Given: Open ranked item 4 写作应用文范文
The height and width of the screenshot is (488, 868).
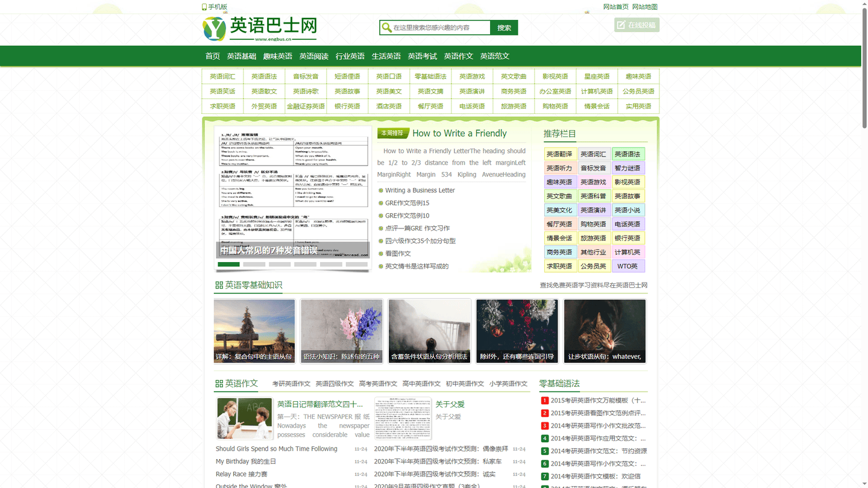Looking at the screenshot, I should pos(598,439).
